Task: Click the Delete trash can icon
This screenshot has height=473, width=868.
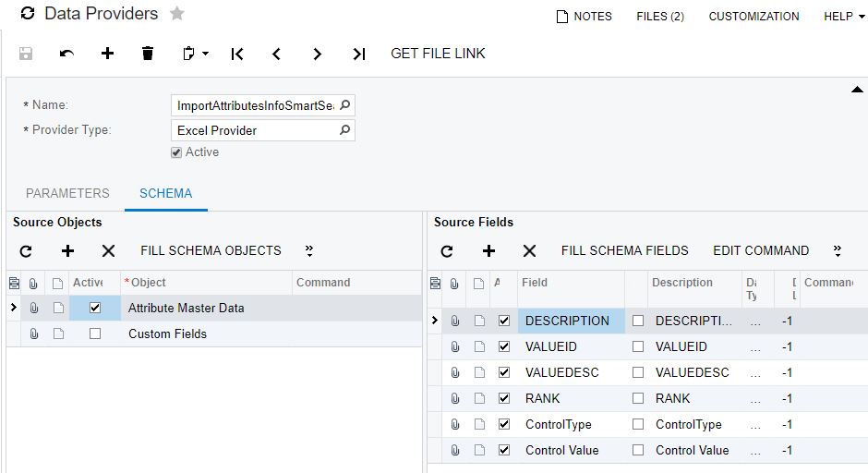Action: tap(148, 54)
